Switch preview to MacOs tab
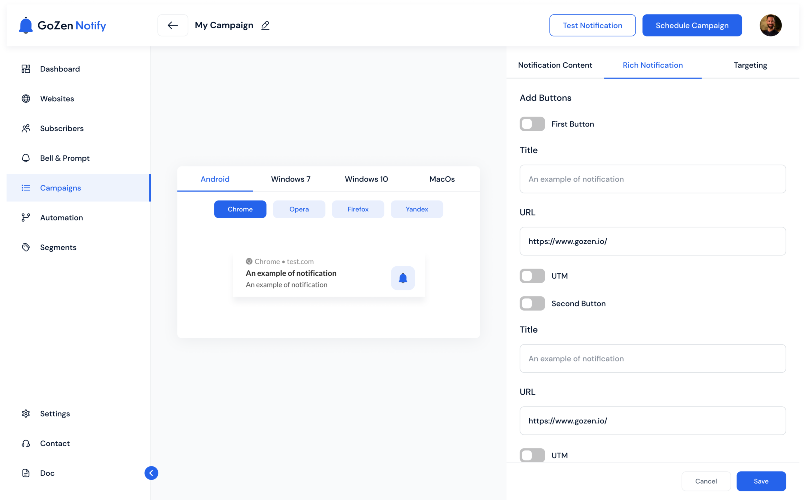The image size is (806, 500). pos(442,179)
